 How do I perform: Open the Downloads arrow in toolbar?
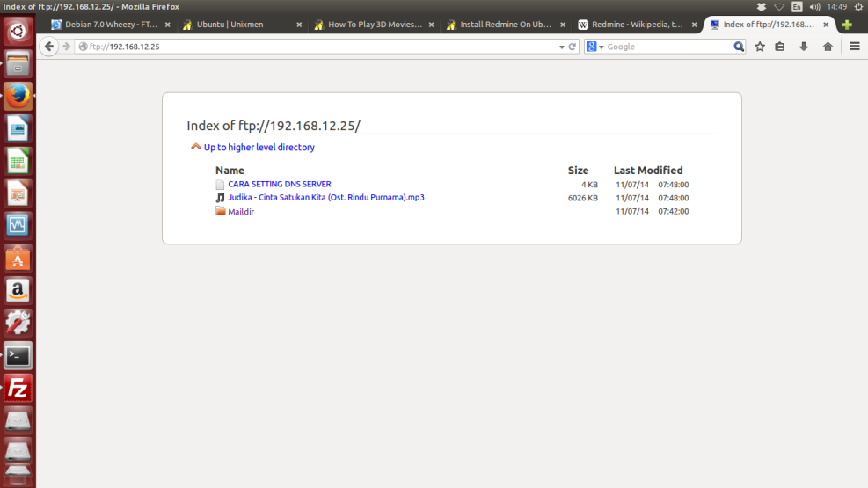pos(803,47)
